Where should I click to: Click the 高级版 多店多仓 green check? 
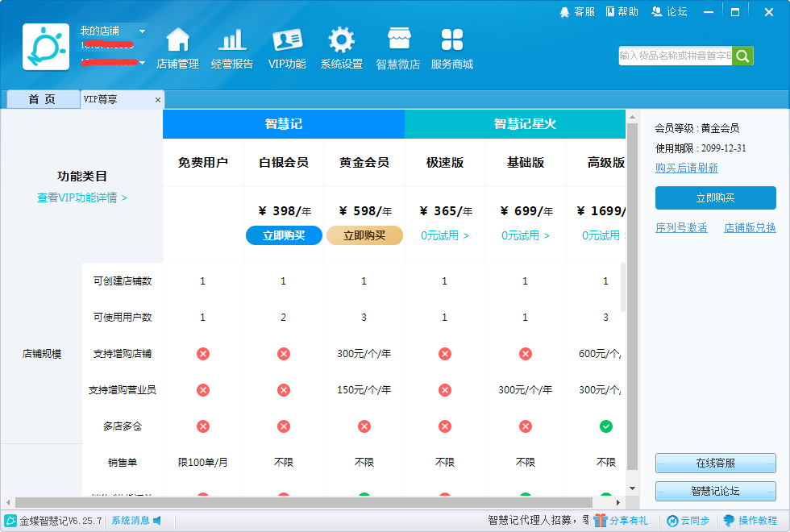tap(606, 426)
